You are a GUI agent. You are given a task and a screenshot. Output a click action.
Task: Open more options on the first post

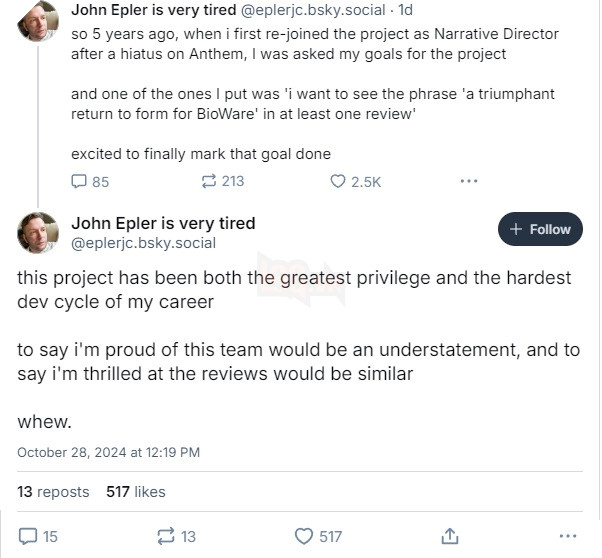pos(468,181)
